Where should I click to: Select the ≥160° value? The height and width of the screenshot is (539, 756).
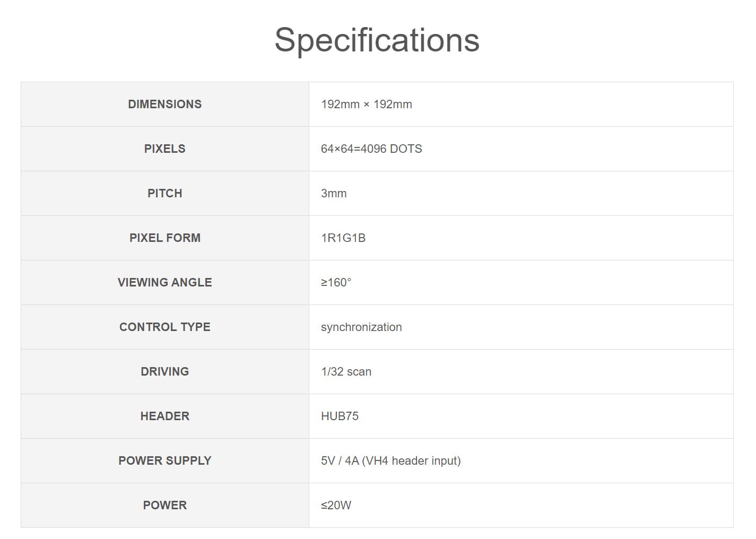point(336,282)
